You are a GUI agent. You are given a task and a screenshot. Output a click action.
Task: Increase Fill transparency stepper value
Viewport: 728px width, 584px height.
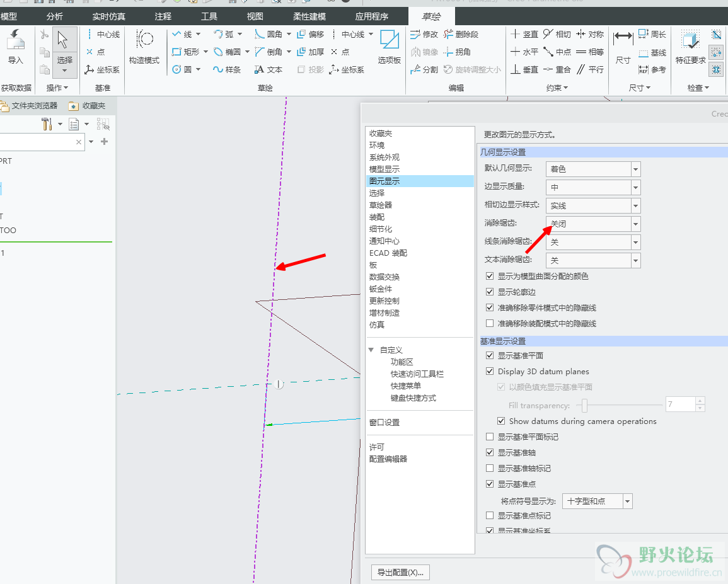pyautogui.click(x=700, y=401)
